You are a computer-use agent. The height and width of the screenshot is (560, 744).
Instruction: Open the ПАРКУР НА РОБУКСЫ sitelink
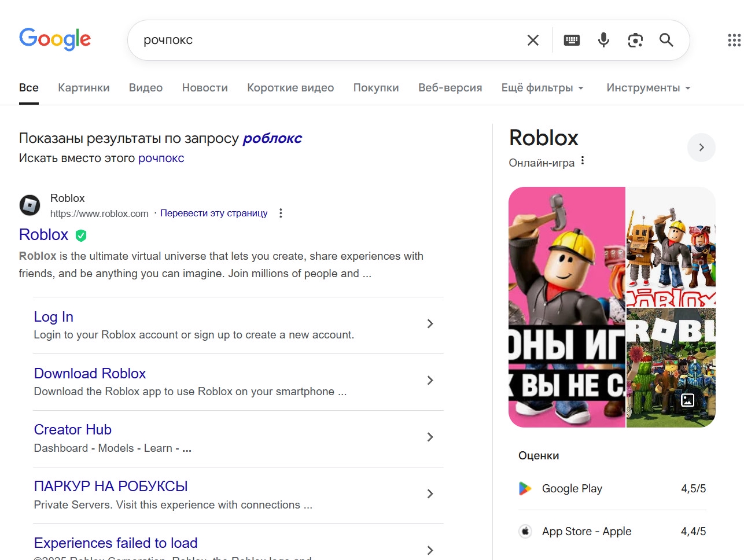coord(111,487)
